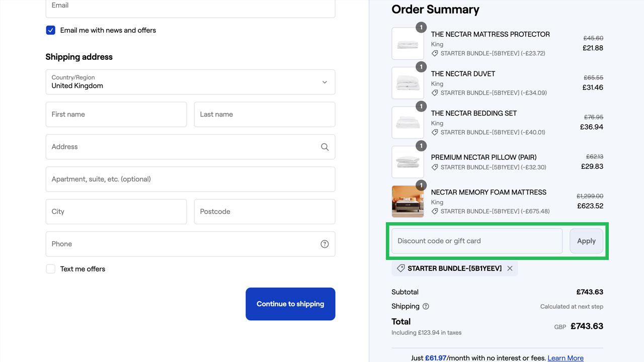Enable the Text me offers checkbox
Screen dimensions: 644x362
point(50,269)
